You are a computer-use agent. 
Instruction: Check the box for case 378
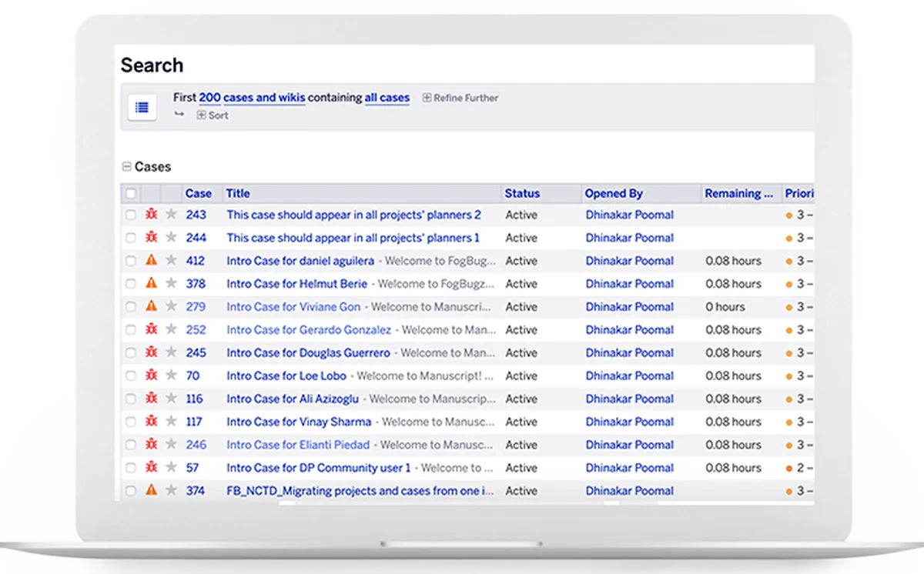(x=131, y=284)
